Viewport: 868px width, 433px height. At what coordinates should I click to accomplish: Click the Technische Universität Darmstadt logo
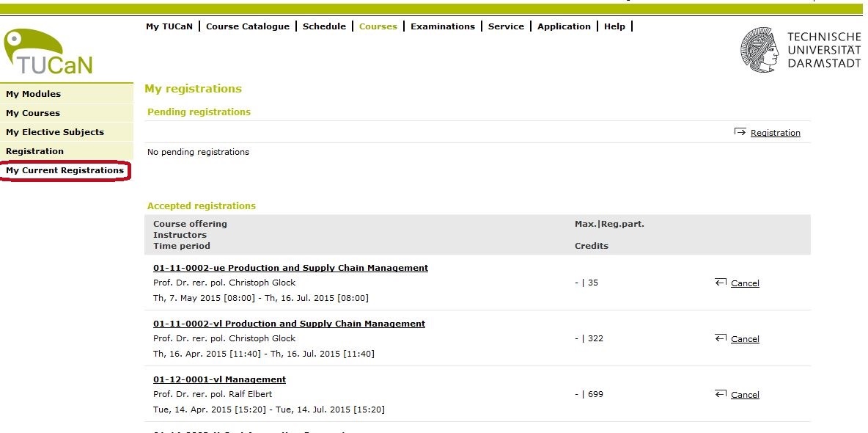801,49
